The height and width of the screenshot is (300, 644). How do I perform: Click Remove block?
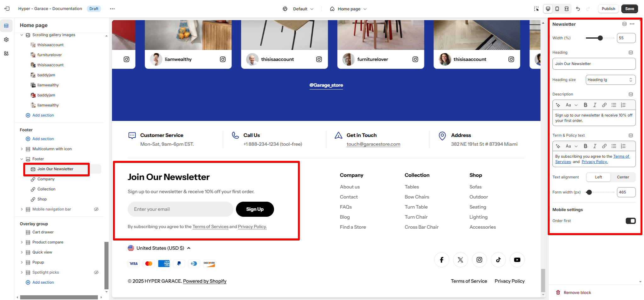coord(574,292)
